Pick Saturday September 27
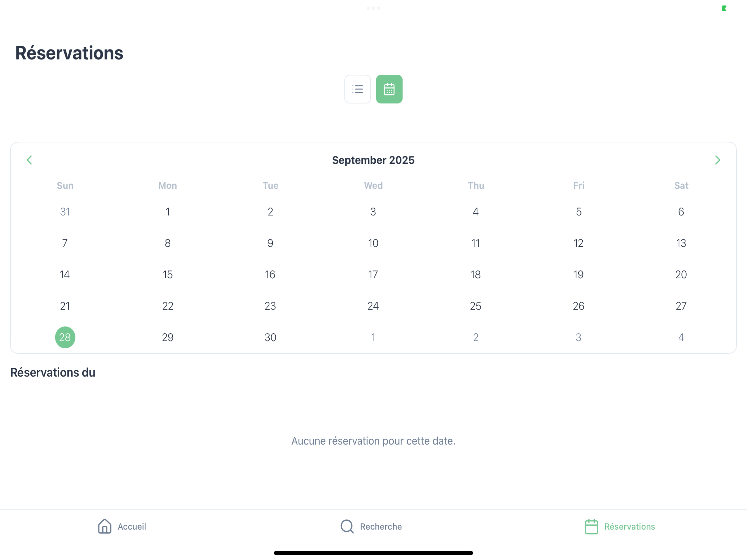This screenshot has height=560, width=747. tap(681, 306)
